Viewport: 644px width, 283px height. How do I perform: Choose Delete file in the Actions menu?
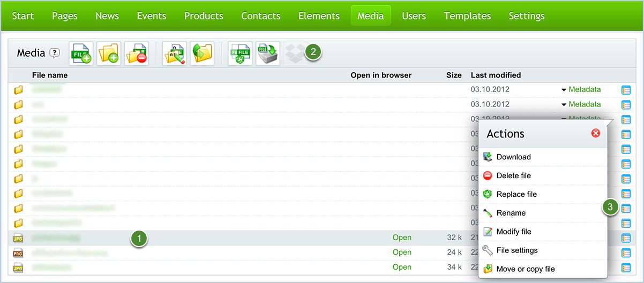tap(513, 175)
